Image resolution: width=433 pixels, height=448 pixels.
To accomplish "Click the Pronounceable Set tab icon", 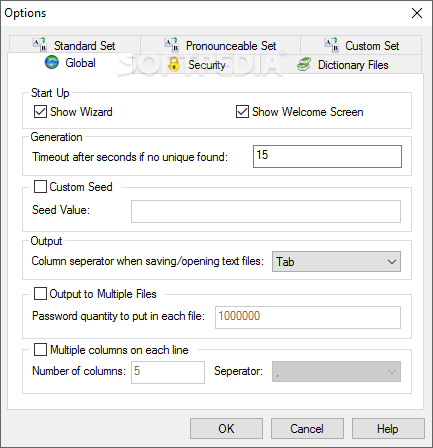I will pos(172,45).
